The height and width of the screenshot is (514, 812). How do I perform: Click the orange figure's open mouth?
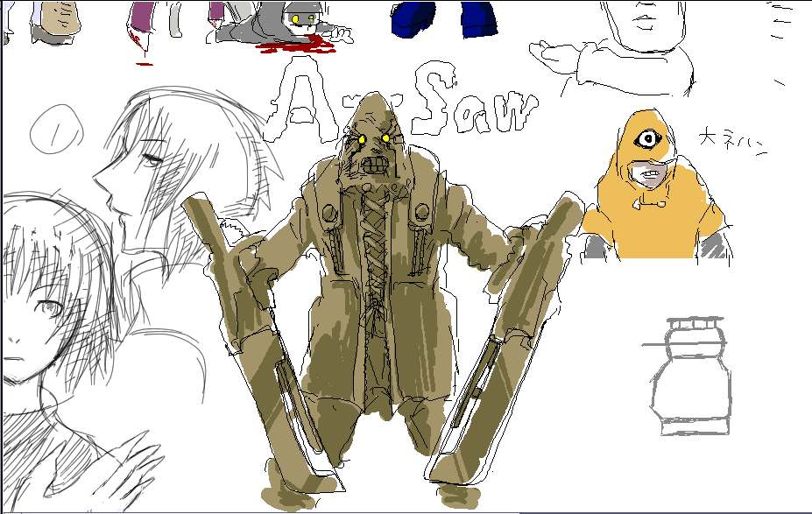pyautogui.click(x=649, y=175)
